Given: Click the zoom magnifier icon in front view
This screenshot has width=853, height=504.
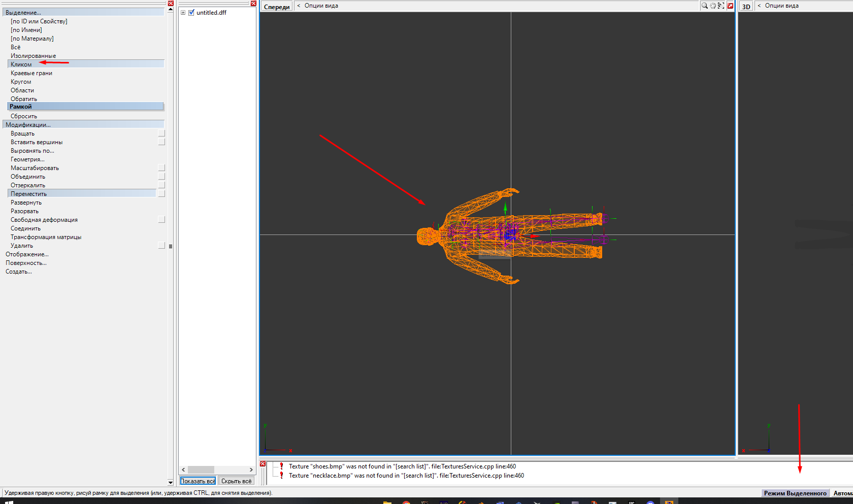Looking at the screenshot, I should [704, 6].
